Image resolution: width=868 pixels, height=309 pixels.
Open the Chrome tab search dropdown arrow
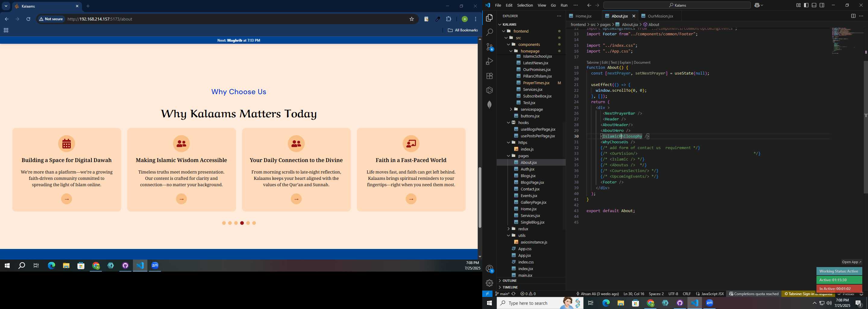pyautogui.click(x=6, y=6)
